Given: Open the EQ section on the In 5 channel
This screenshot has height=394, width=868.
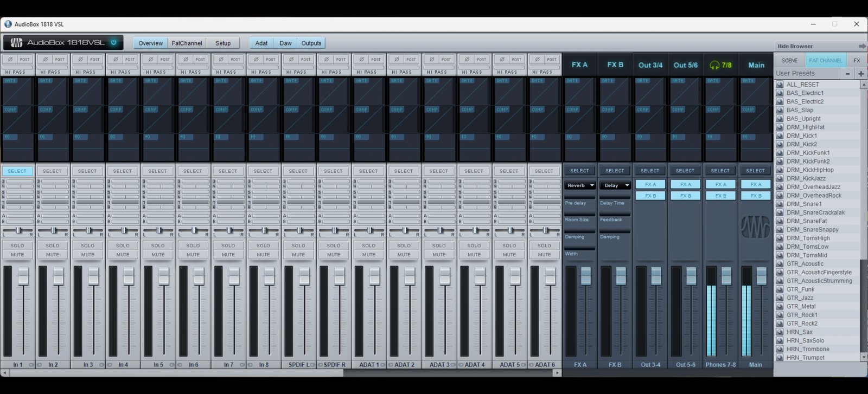Looking at the screenshot, I should coord(158,147).
